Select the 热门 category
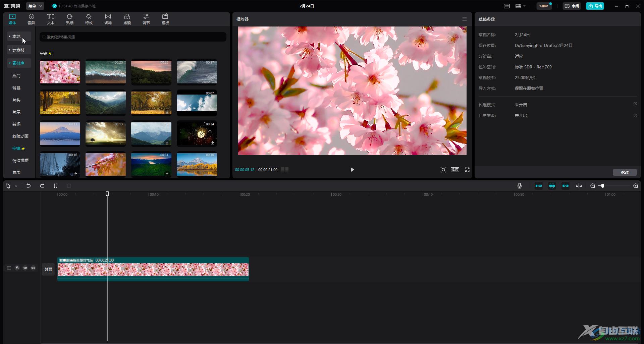This screenshot has width=644, height=344. tap(16, 76)
